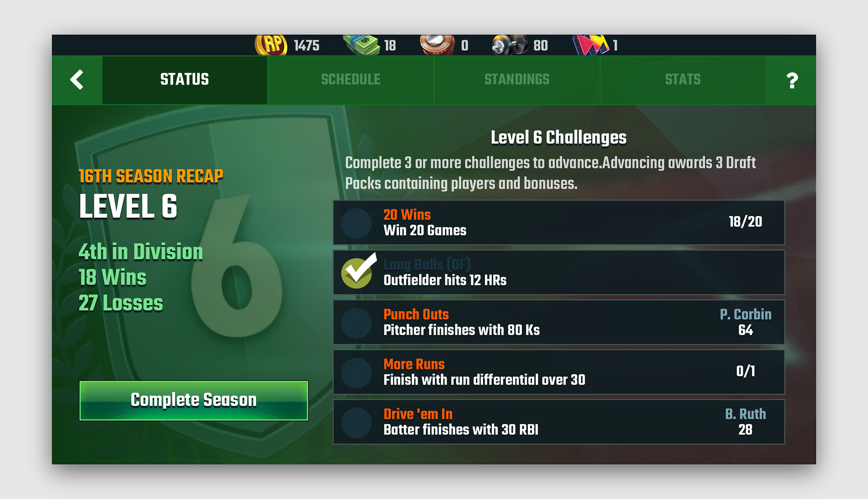The image size is (868, 499).
Task: Tap the dumbbell training icon
Action: point(510,45)
